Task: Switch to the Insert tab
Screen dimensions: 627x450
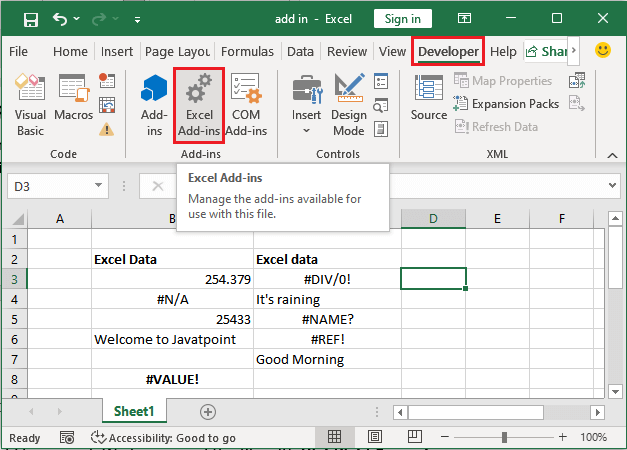Action: [x=117, y=52]
